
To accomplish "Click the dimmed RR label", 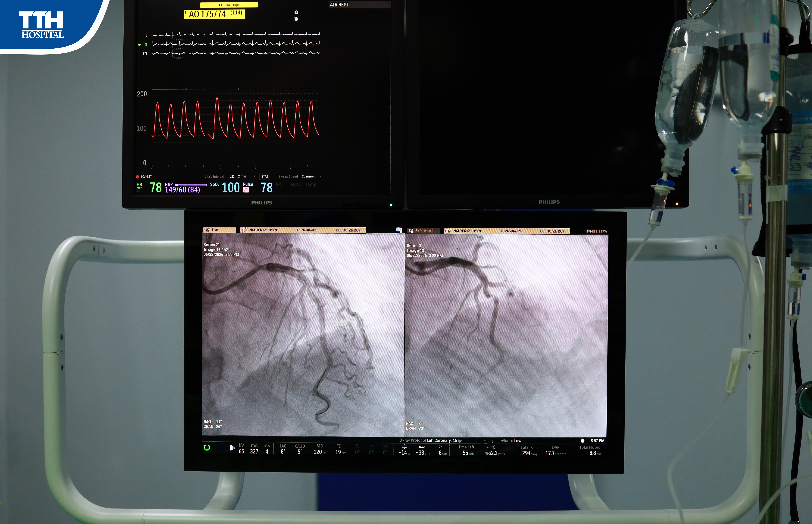I will click(279, 184).
